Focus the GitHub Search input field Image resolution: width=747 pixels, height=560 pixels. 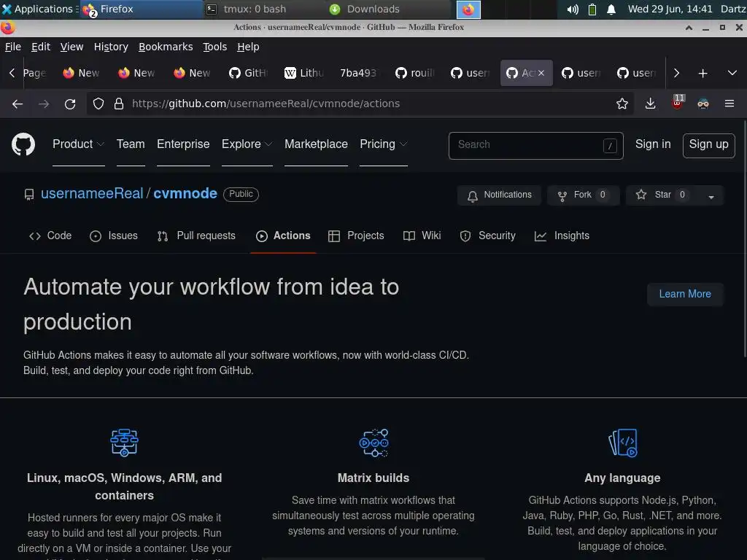pyautogui.click(x=536, y=146)
